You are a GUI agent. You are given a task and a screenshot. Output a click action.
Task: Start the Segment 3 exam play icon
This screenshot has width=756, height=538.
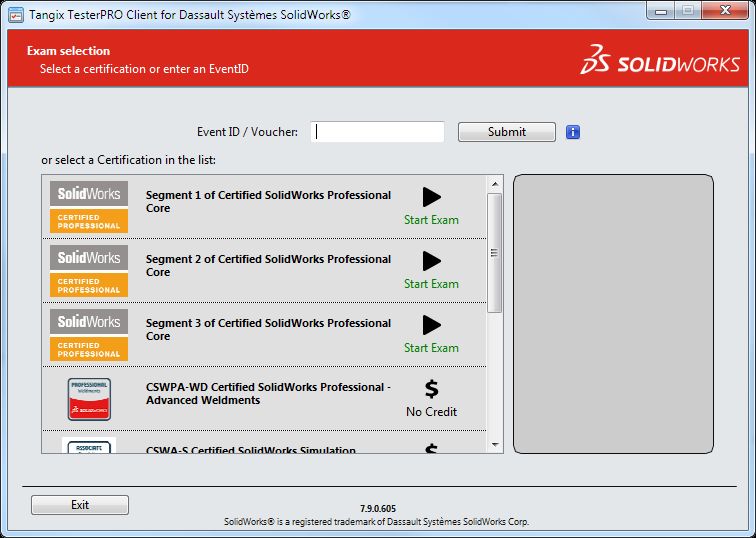click(x=432, y=325)
